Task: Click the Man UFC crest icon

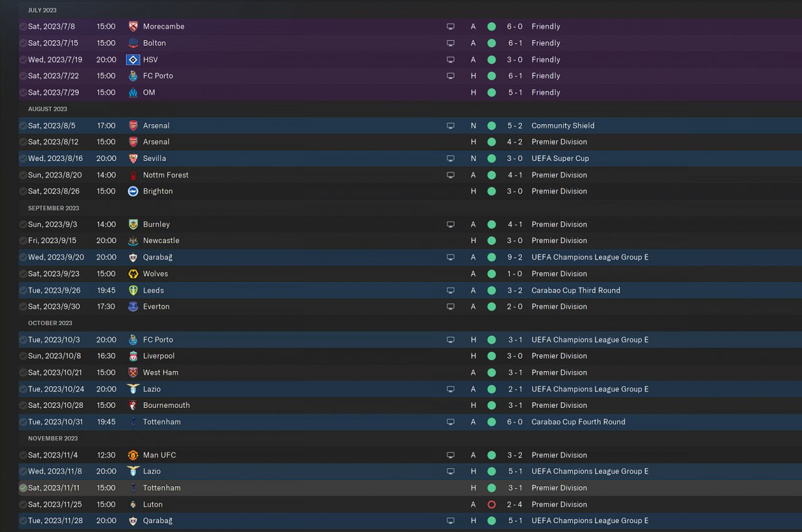Action: pyautogui.click(x=133, y=455)
